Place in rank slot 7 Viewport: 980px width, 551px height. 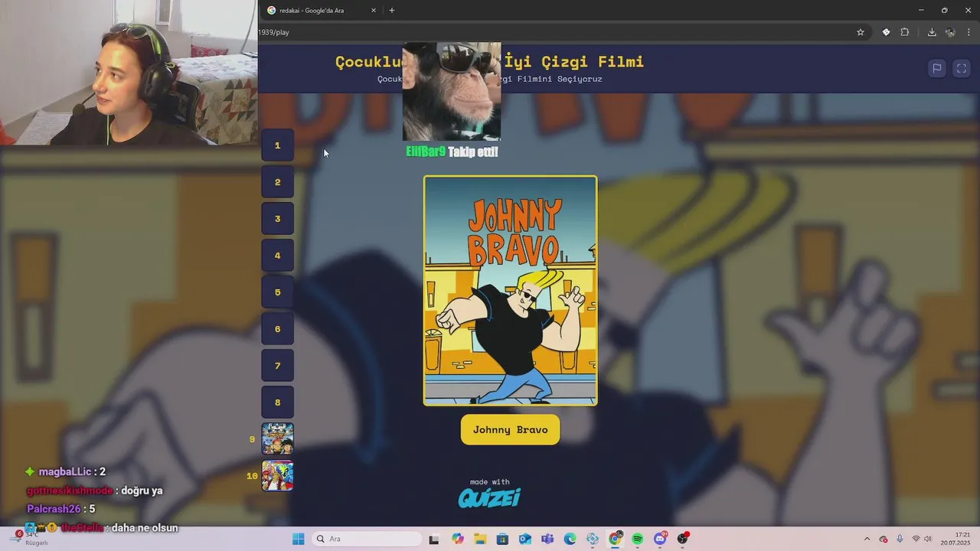278,366
